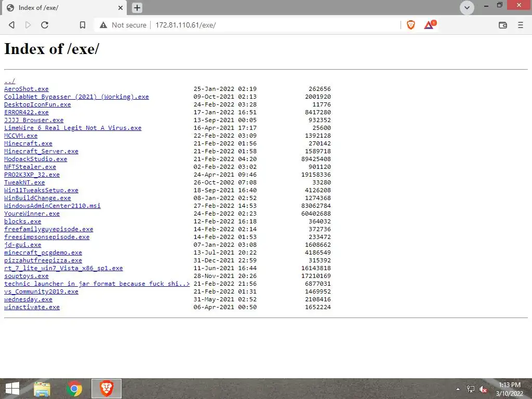Bookmark this page using the bookmark icon
Viewport: 532px width, 399px height.
[x=83, y=25]
